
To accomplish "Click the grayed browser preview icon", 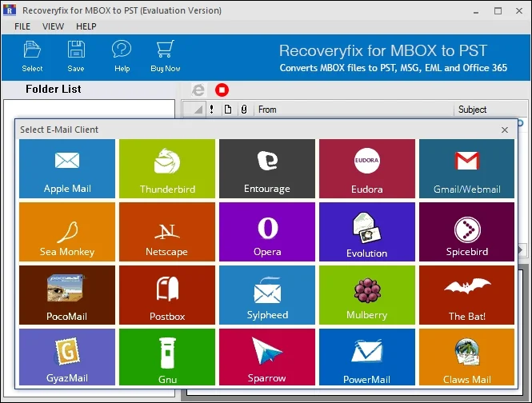I will [x=198, y=90].
